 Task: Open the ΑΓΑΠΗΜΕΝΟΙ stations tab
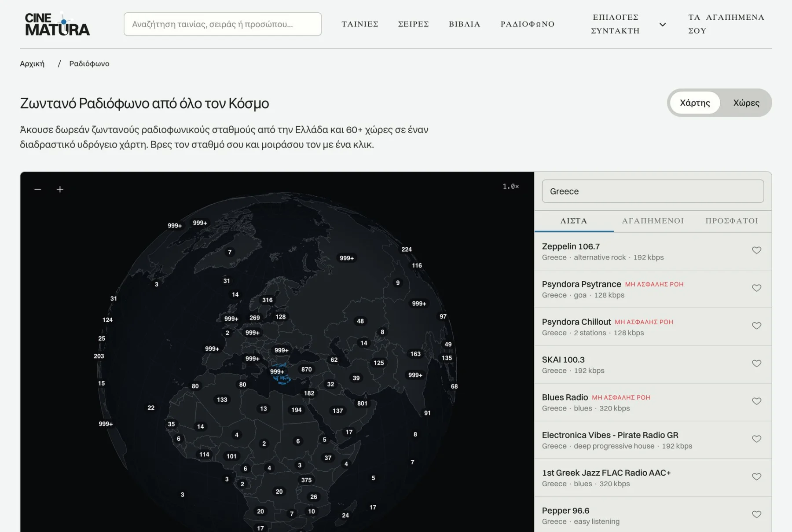coord(653,221)
